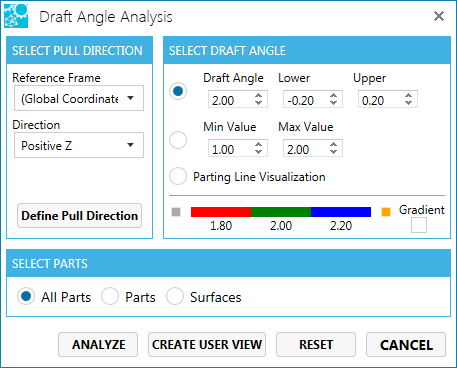Click the Draft Angle Analysis app icon
The image size is (457, 368).
[x=16, y=16]
